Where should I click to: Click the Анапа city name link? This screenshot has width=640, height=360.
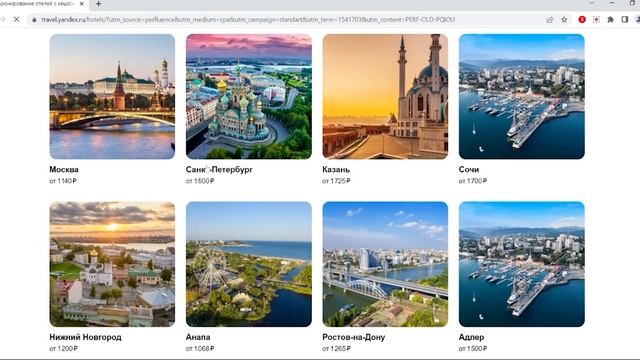pos(198,337)
